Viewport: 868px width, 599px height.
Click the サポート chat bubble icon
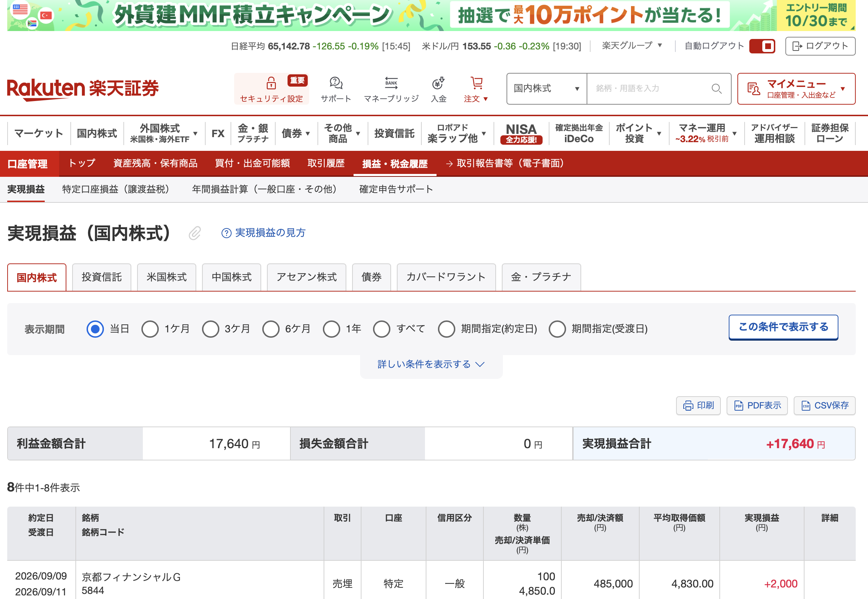(x=336, y=83)
